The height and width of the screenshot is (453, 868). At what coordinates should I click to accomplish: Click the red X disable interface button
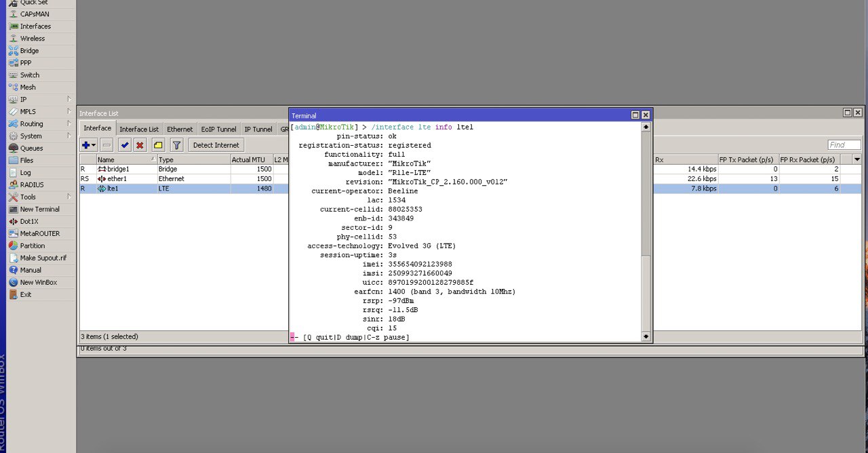(x=140, y=145)
